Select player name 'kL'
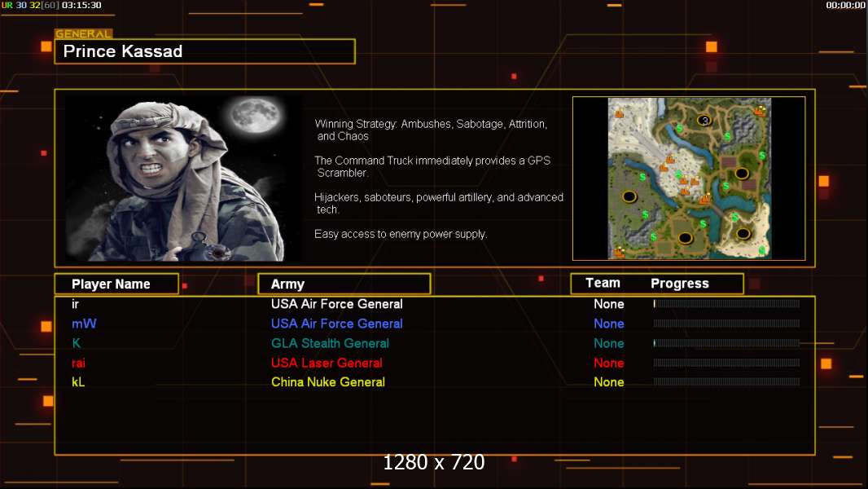 (78, 382)
